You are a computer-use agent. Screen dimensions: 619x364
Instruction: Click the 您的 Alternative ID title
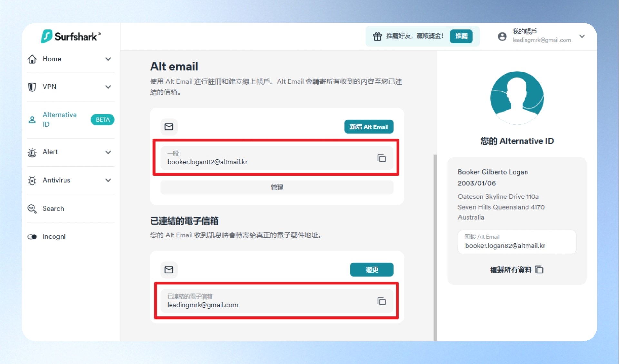point(517,141)
